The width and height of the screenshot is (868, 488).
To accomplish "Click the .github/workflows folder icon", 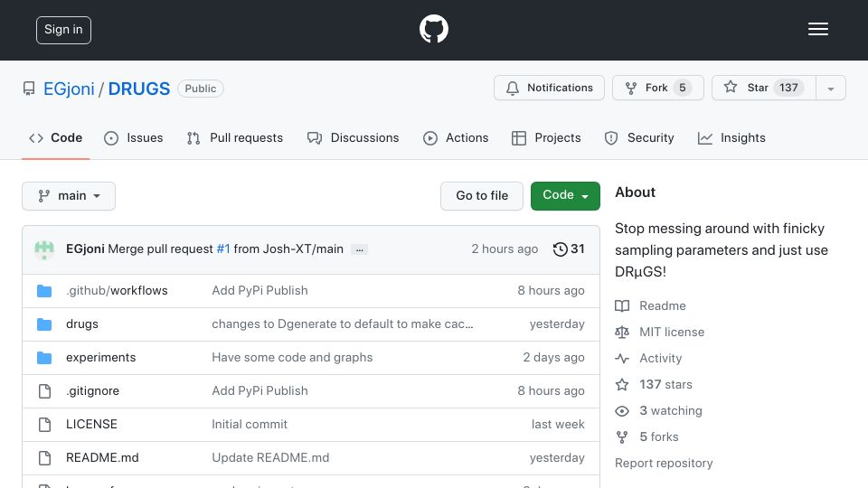I will point(44,290).
